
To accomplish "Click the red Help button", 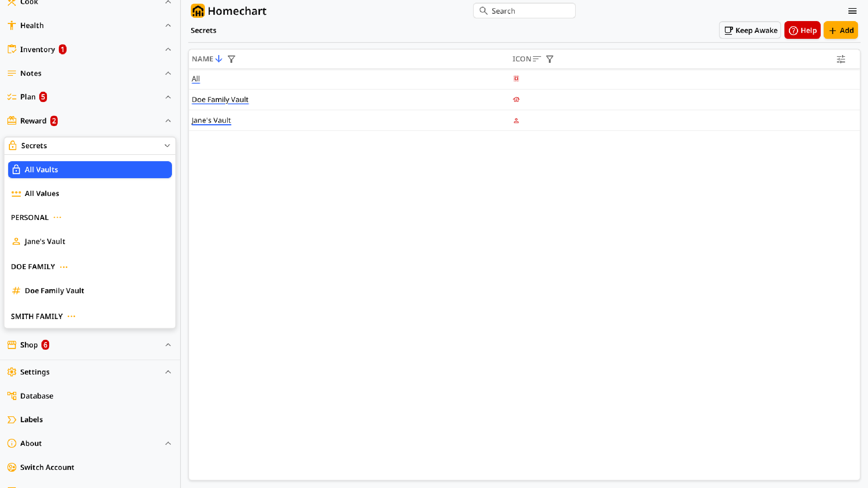I will (803, 30).
